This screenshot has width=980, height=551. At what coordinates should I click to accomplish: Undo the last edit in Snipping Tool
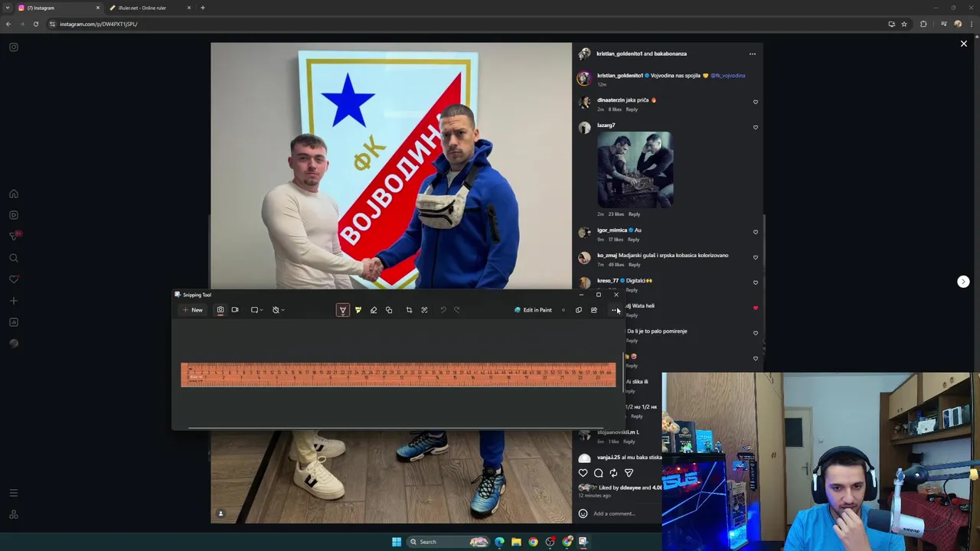443,310
